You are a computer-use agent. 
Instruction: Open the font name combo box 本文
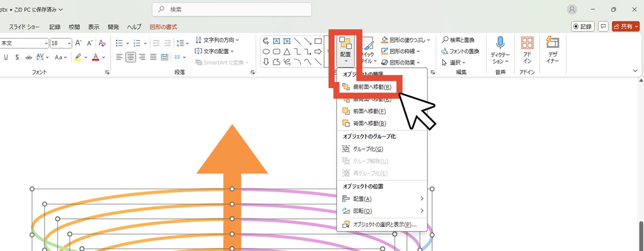coord(24,43)
